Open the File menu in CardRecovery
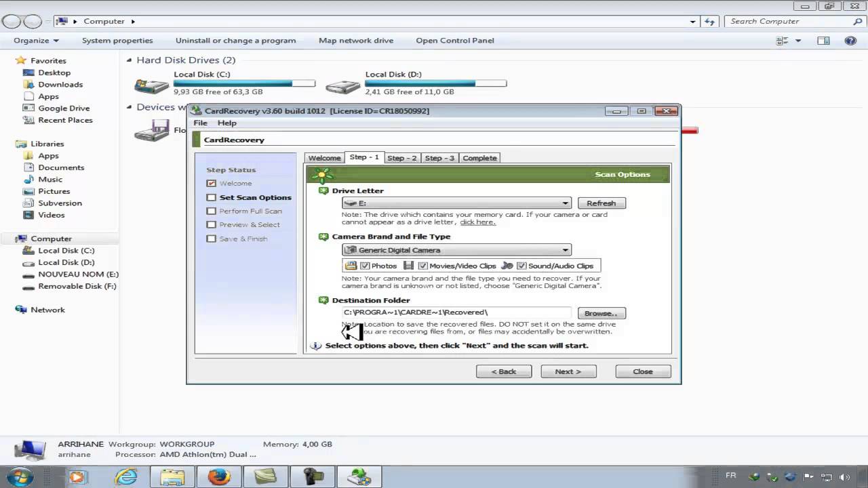Screen dimensions: 868x488 tap(200, 123)
